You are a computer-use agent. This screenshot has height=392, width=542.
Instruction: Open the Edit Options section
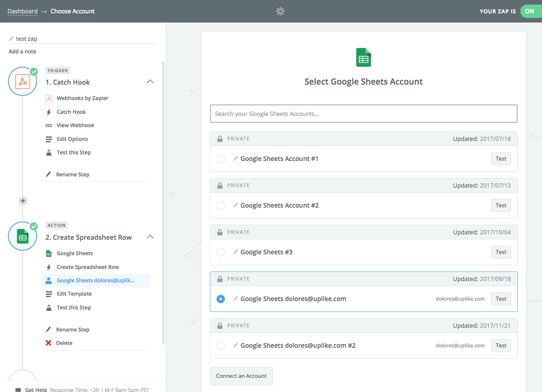point(73,139)
